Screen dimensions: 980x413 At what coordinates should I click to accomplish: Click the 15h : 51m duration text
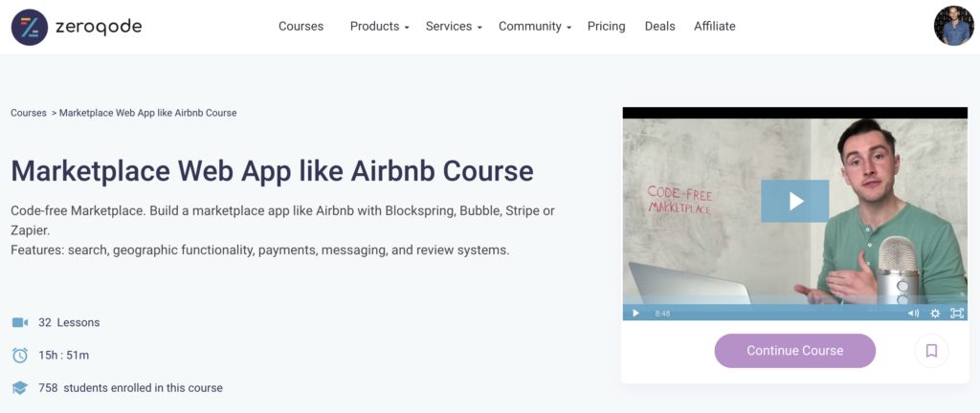click(64, 355)
